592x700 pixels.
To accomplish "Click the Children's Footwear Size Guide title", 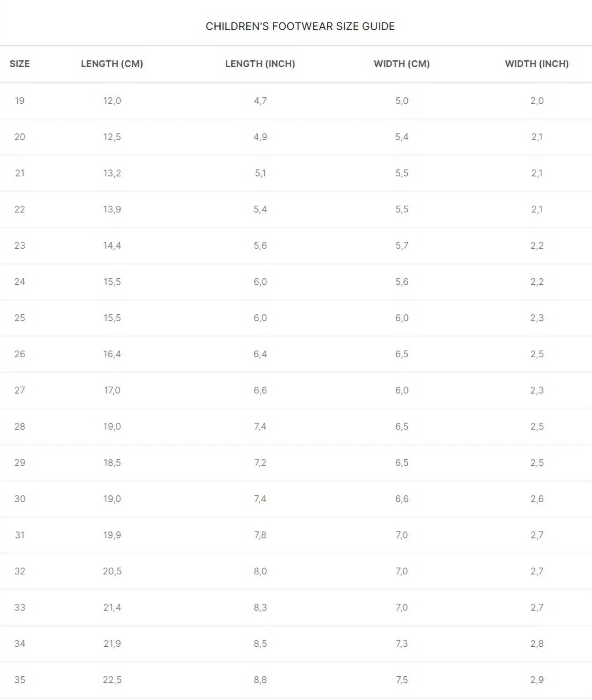I will 300,26.
